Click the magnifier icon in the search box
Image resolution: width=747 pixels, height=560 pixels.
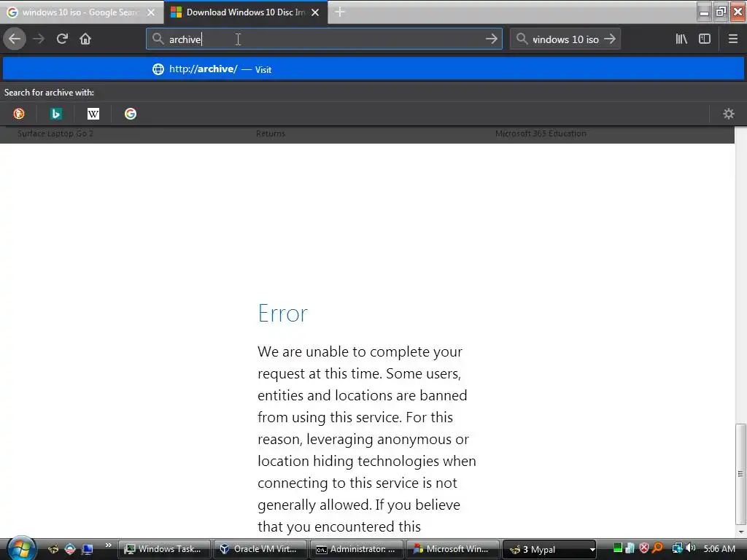click(522, 39)
